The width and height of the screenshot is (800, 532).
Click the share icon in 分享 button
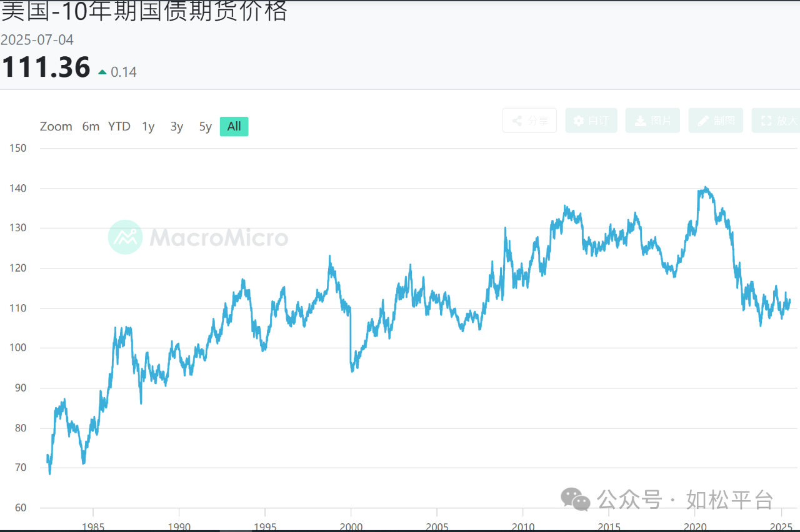pos(517,121)
